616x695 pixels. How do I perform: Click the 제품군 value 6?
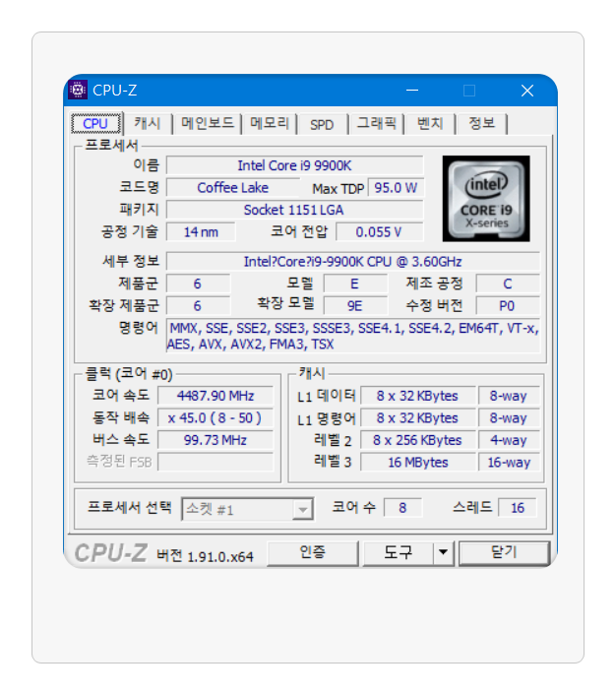198,284
